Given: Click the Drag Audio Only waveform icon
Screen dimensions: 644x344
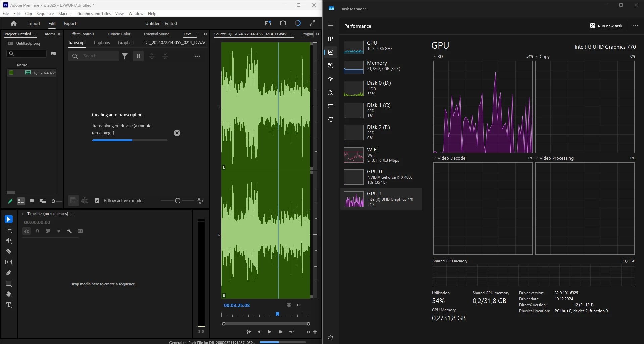Looking at the screenshot, I should click(298, 305).
